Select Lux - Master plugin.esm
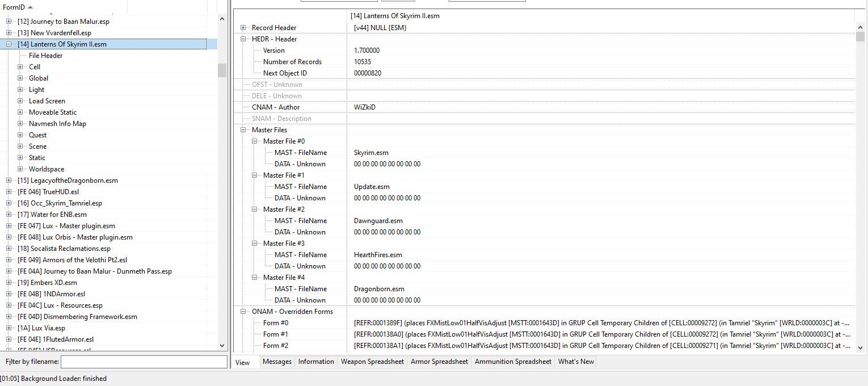The width and height of the screenshot is (868, 386). click(x=66, y=226)
